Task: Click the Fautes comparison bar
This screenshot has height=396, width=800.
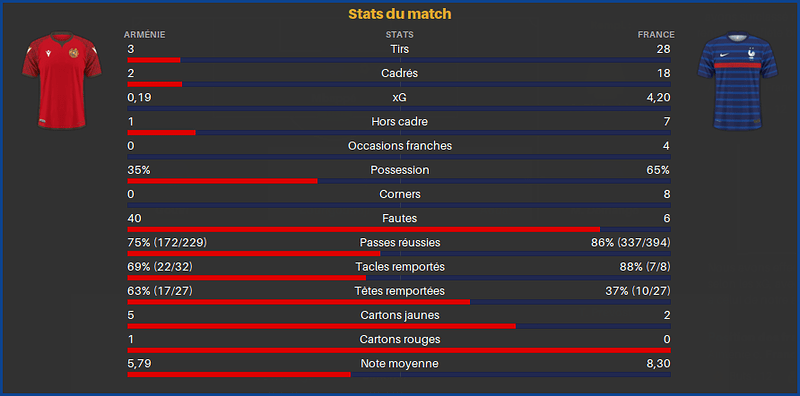Action: (399, 230)
